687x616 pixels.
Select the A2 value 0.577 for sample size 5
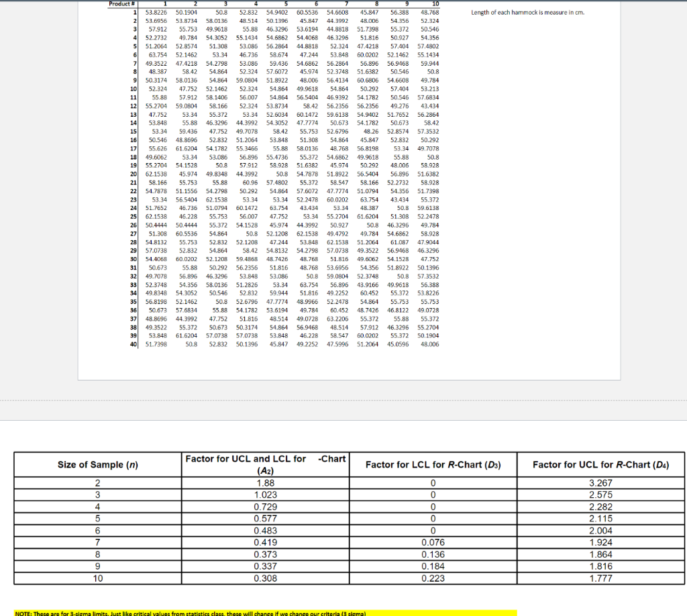point(266,518)
